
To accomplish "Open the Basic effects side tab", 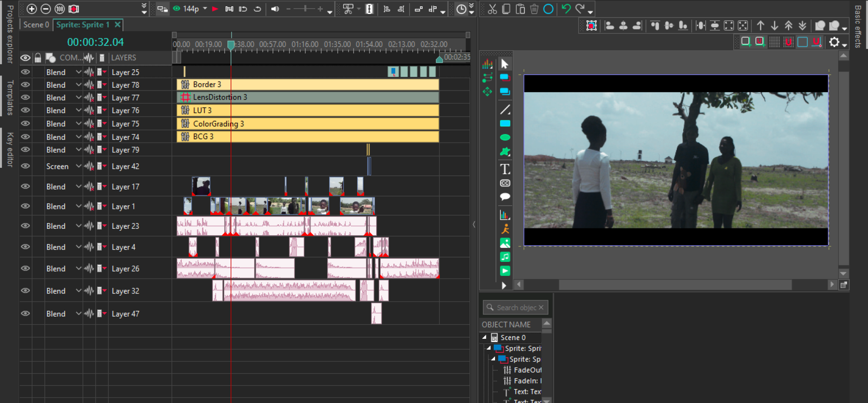I will click(x=858, y=27).
